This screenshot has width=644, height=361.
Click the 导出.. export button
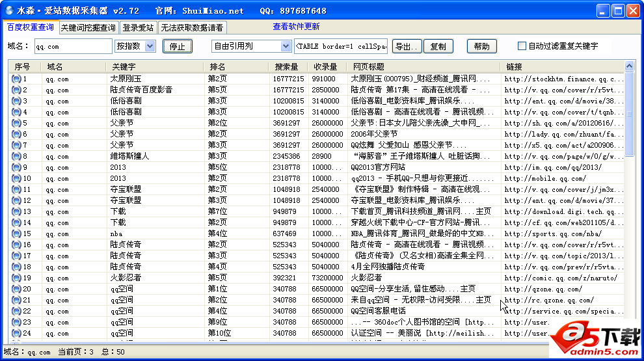407,46
